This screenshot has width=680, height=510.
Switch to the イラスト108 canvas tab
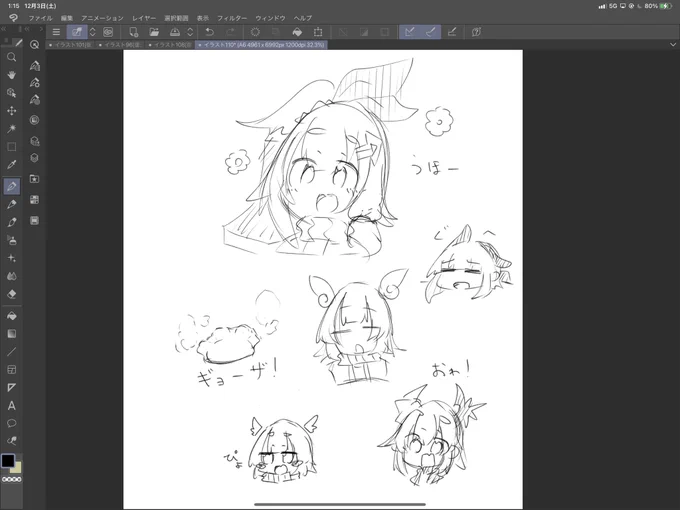point(170,45)
